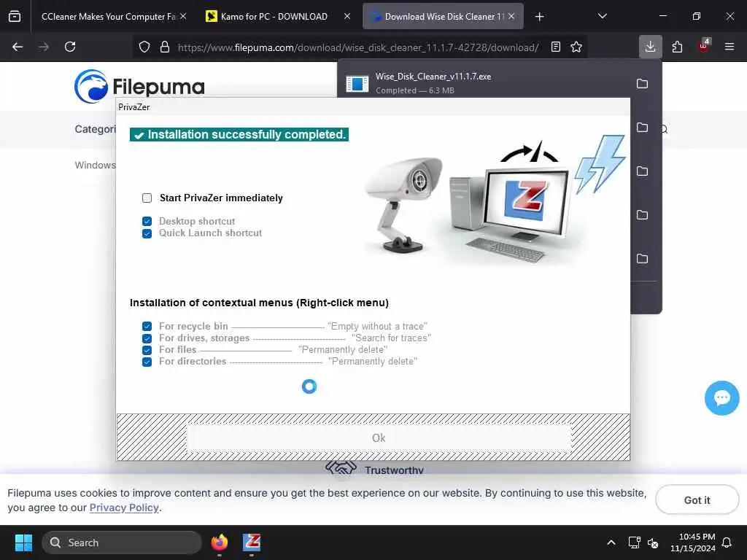Open tracking protection shield icon
Screen dimensions: 747x560
[144, 47]
